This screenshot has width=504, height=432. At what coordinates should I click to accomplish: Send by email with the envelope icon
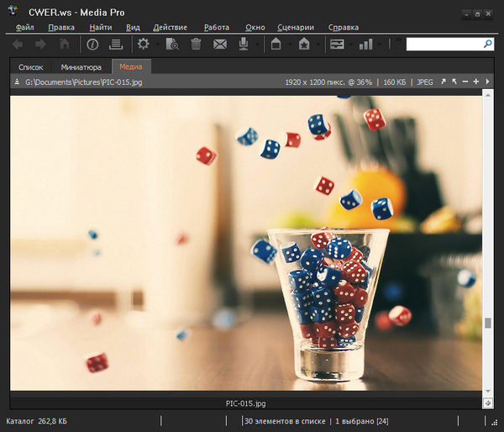(220, 45)
